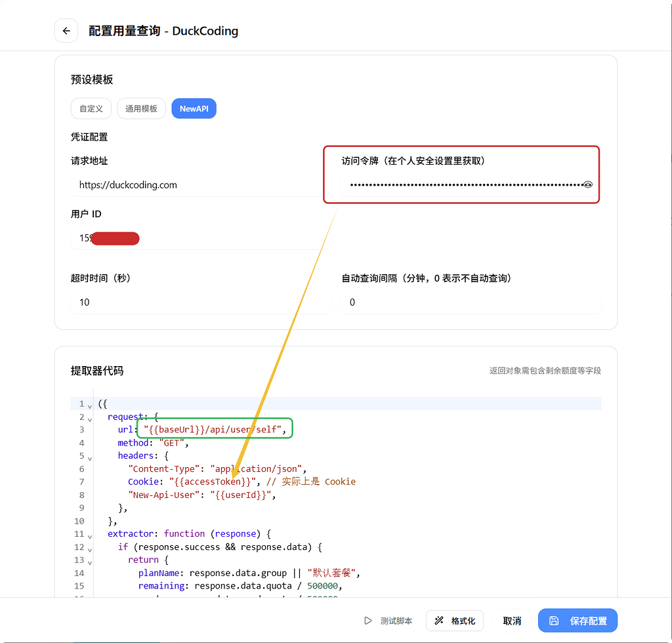This screenshot has height=643, width=672.
Task: Click the 超时时间 field showing 10
Action: pyautogui.click(x=200, y=302)
